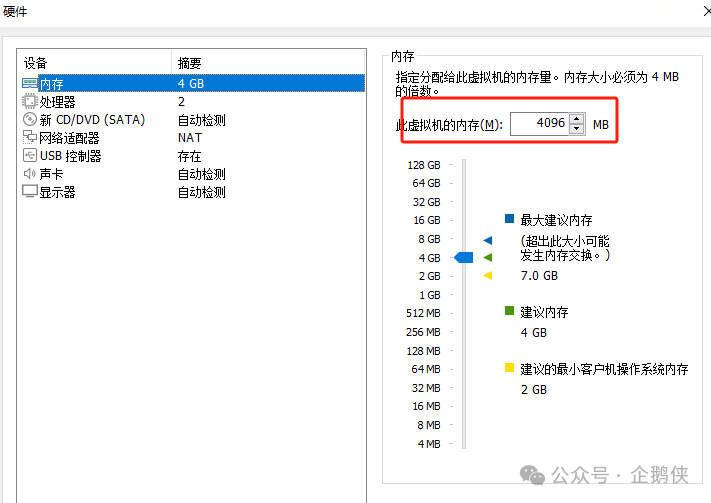Click the 512 MB slider label
This screenshot has height=503, width=711.
click(423, 313)
